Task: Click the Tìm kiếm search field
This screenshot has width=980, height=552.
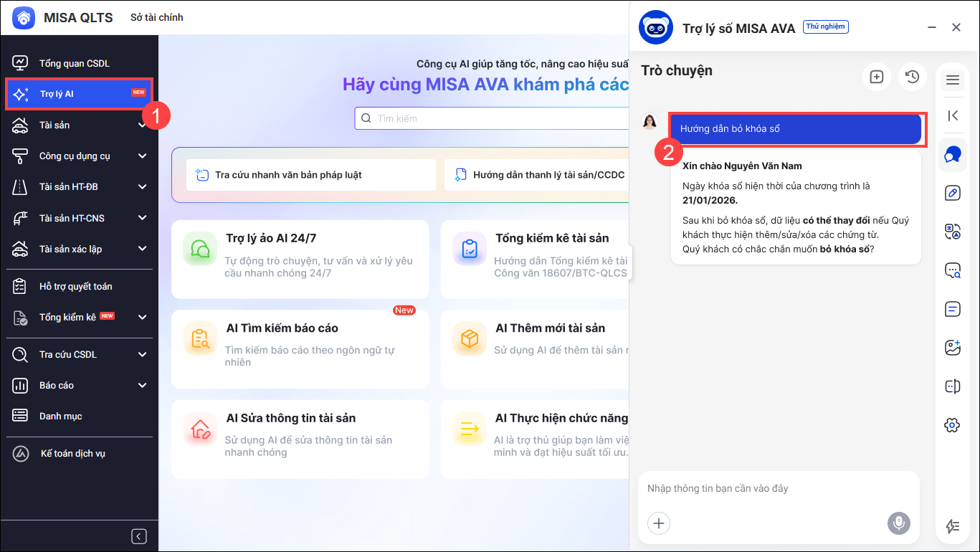Action: [492, 118]
